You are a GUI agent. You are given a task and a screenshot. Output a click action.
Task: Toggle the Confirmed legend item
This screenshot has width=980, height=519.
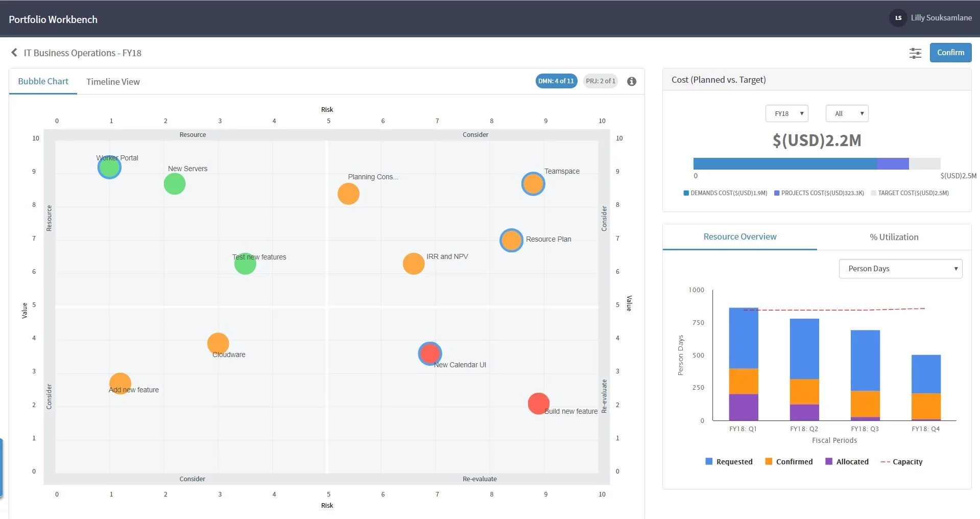(789, 461)
